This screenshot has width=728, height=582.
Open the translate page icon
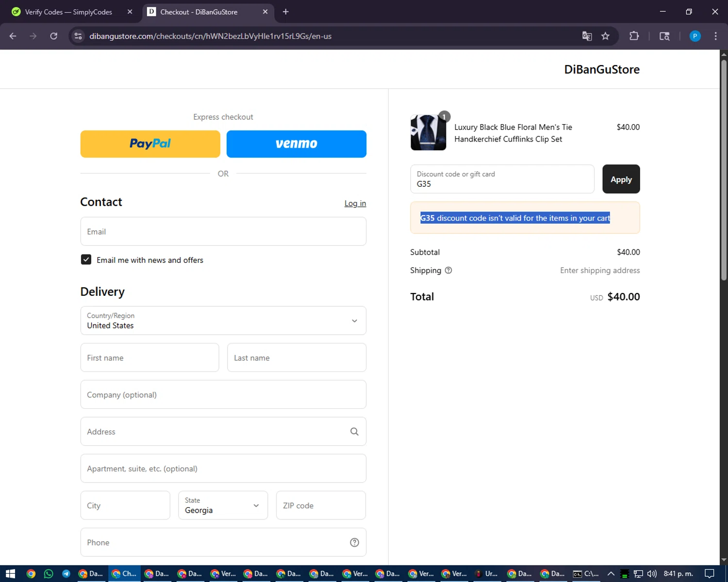pyautogui.click(x=587, y=36)
